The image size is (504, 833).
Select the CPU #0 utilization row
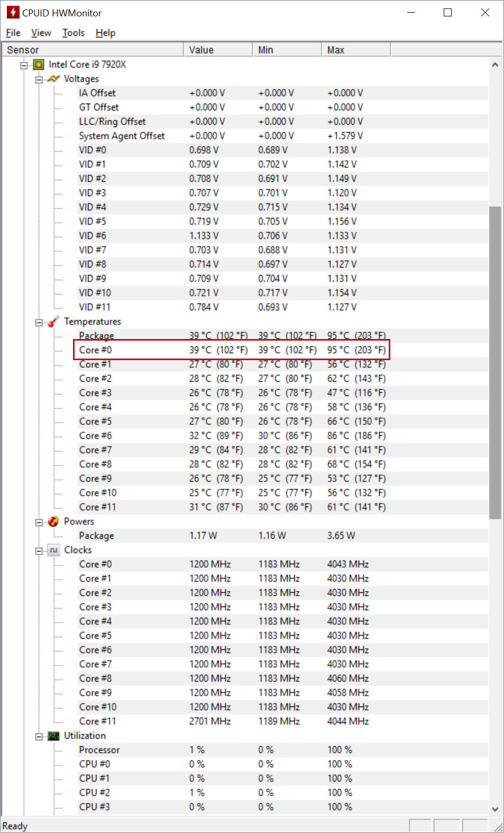[x=283, y=764]
